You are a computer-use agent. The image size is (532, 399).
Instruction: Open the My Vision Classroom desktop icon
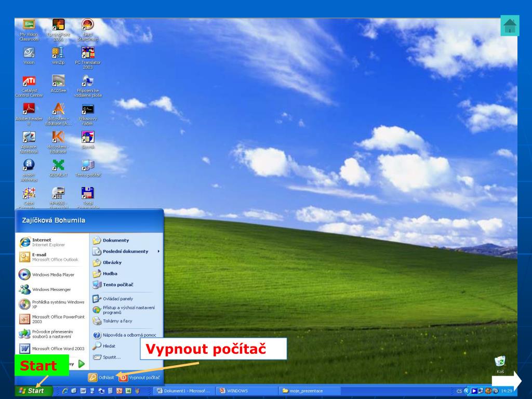point(29,30)
